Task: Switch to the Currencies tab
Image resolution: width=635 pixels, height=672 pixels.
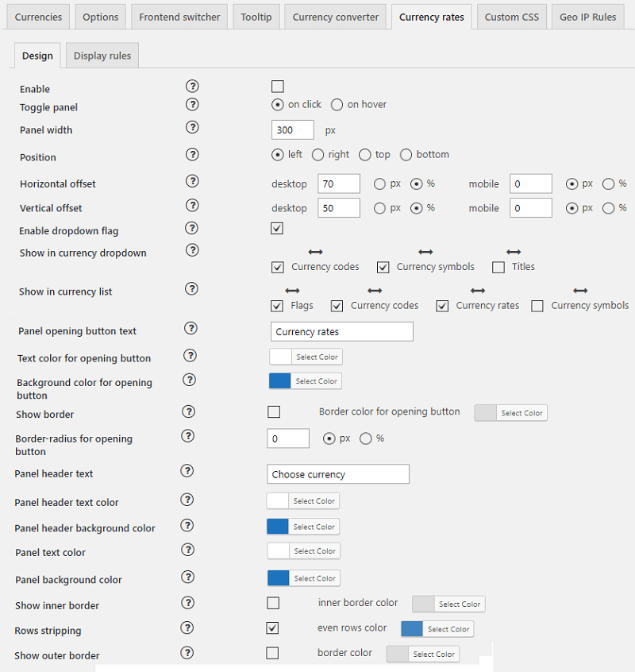Action: pos(38,17)
